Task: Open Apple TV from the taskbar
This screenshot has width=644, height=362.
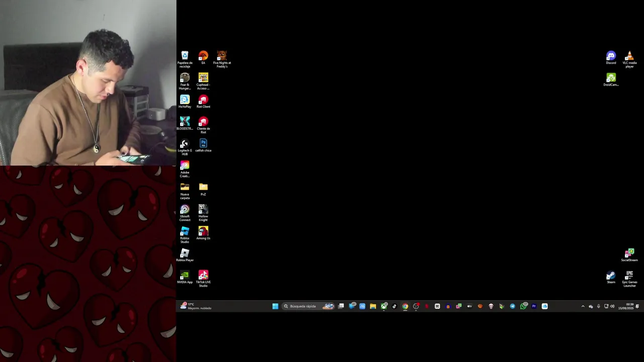Action: coord(469,306)
